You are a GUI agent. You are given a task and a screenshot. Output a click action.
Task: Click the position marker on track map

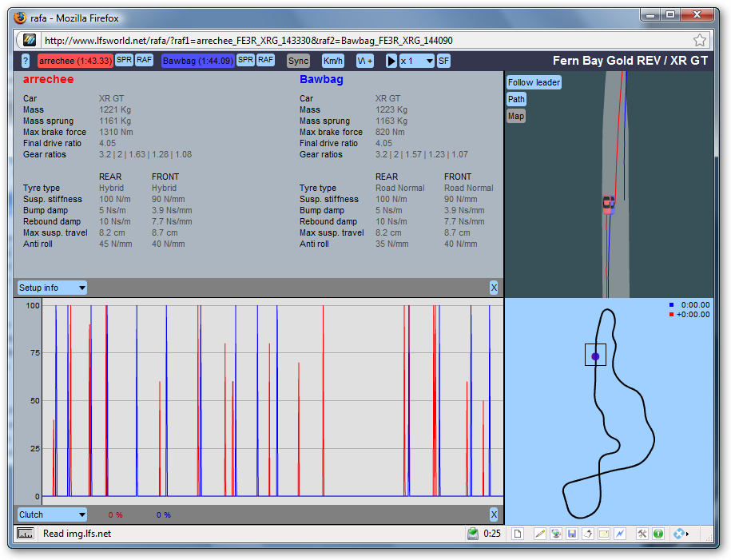tap(595, 357)
